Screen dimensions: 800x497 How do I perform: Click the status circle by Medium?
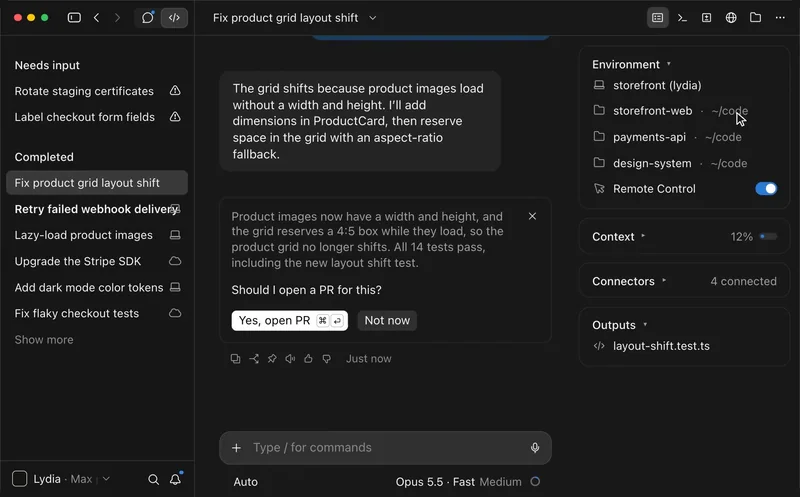coord(535,482)
